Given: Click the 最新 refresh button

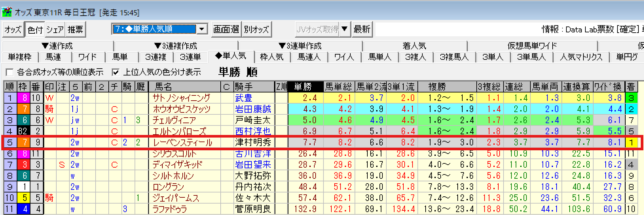Looking at the screenshot, I should point(362,29).
